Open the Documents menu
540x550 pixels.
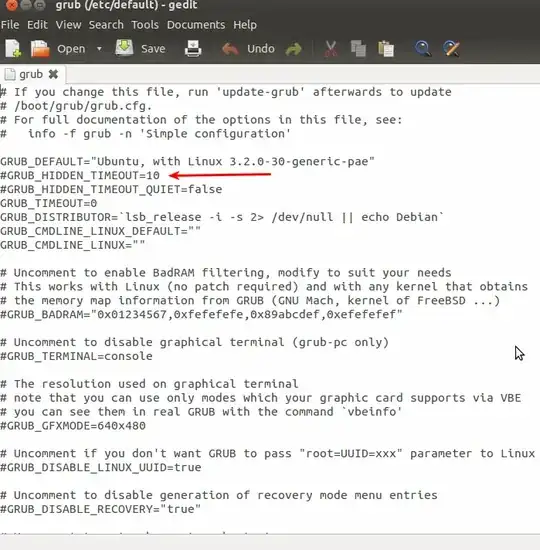[x=196, y=25]
